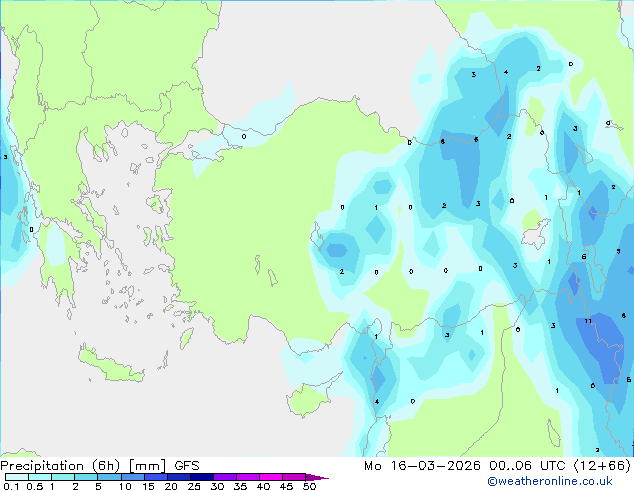Select the 5–10 mm legend swatch
Image resolution: width=634 pixels, height=490 pixels.
[x=109, y=477]
